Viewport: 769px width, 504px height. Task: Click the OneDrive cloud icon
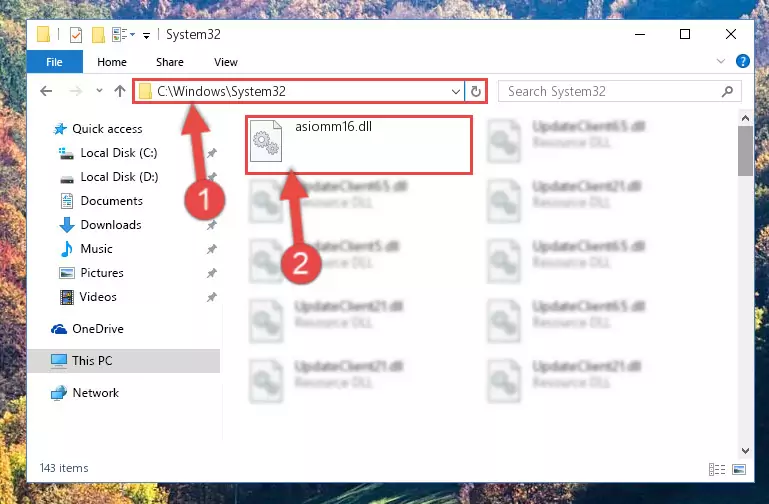[59, 329]
